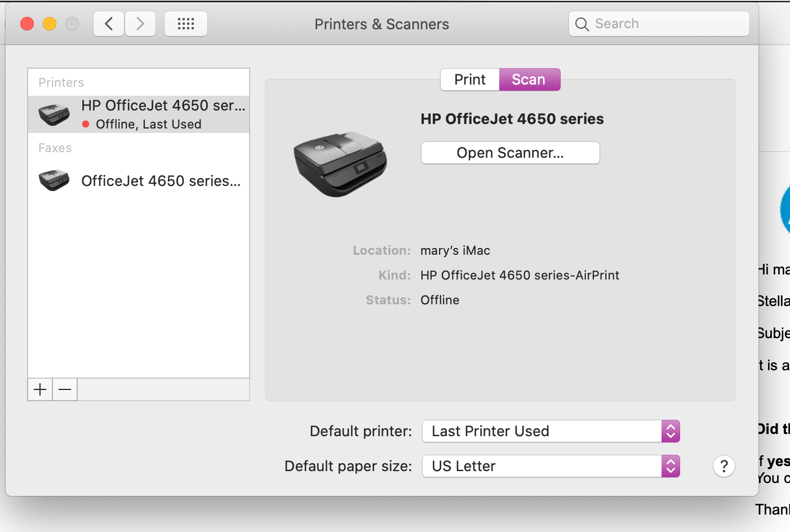Close the Printers & Scanners window
Image resolution: width=790 pixels, height=532 pixels.
[x=27, y=24]
